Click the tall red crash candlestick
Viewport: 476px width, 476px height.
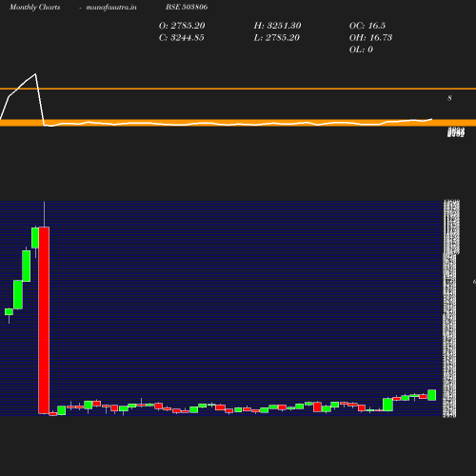pos(44,320)
